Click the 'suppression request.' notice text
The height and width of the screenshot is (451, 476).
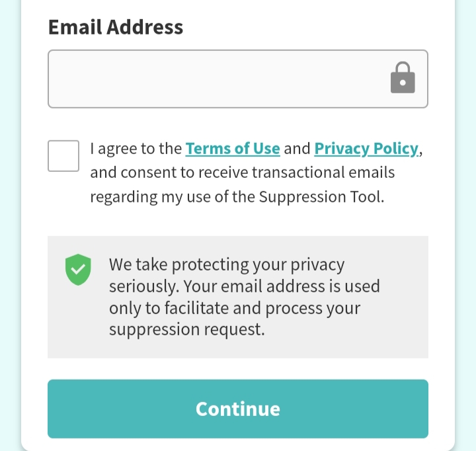(187, 329)
